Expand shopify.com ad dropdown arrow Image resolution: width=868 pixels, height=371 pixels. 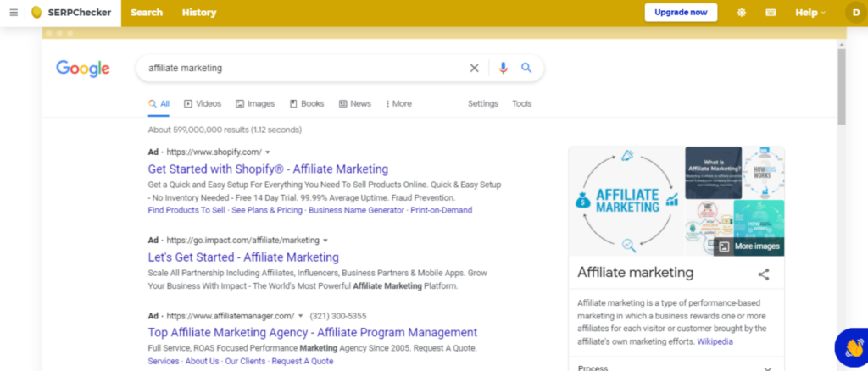click(x=267, y=152)
